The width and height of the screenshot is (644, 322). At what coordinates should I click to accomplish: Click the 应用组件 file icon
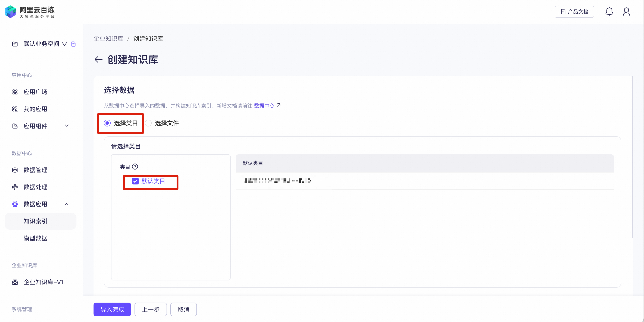tap(15, 126)
